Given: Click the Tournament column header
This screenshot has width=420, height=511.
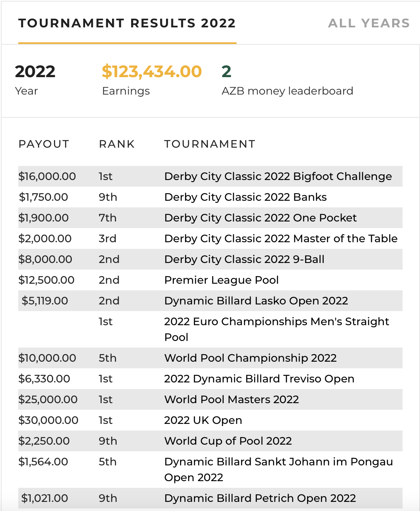Looking at the screenshot, I should (210, 144).
